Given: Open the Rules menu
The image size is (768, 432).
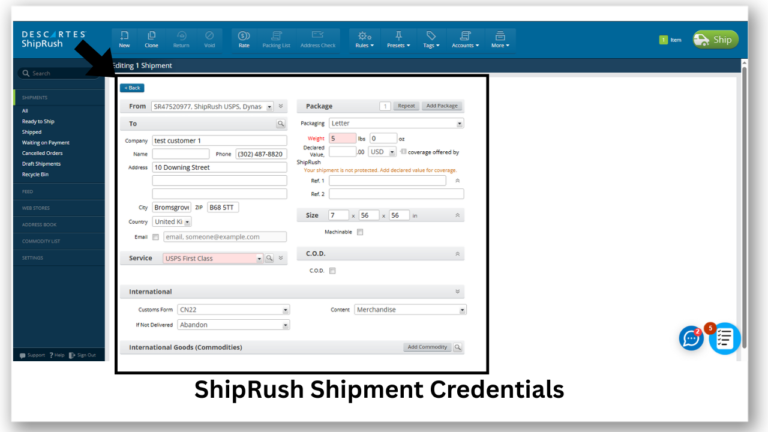Looking at the screenshot, I should [x=364, y=39].
